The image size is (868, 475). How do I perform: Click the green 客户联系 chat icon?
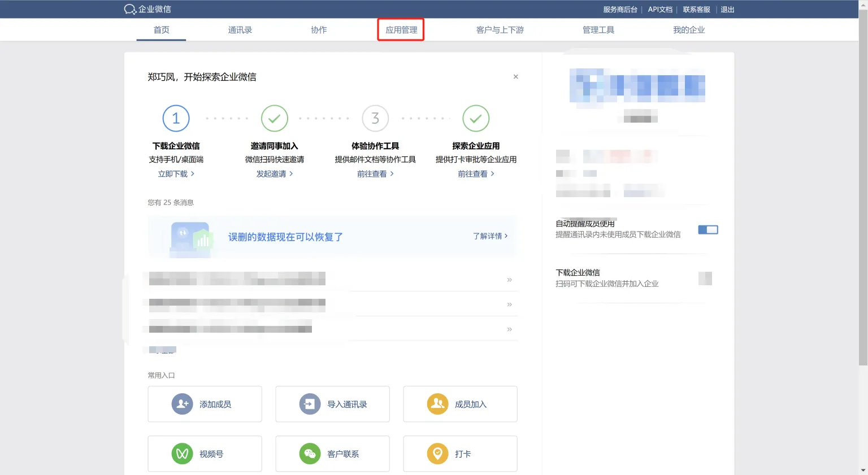click(310, 454)
